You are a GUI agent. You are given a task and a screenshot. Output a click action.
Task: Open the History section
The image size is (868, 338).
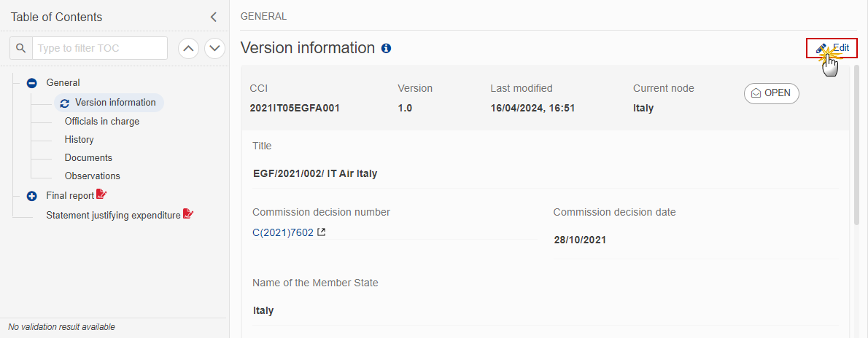[80, 139]
